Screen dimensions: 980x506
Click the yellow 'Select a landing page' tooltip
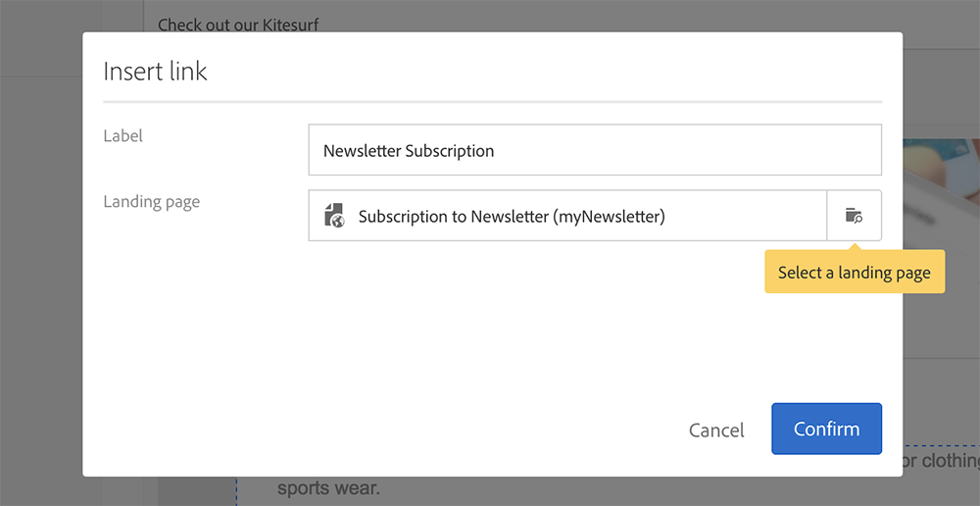(x=855, y=273)
